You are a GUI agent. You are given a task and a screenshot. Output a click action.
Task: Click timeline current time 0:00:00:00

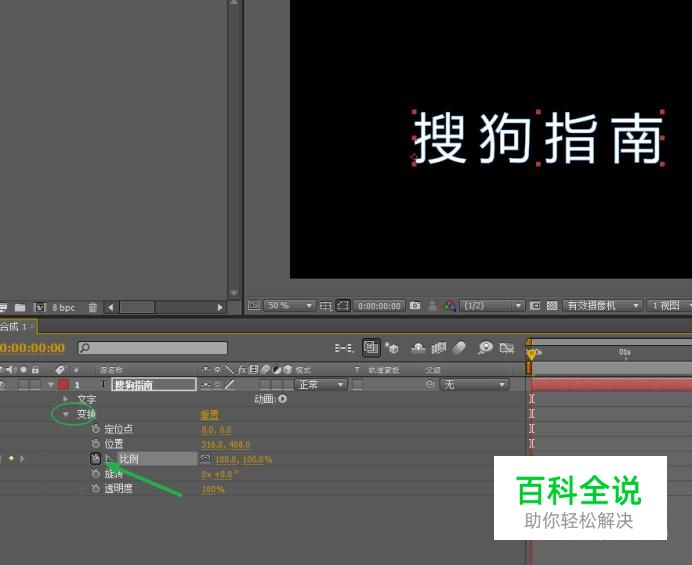32,348
